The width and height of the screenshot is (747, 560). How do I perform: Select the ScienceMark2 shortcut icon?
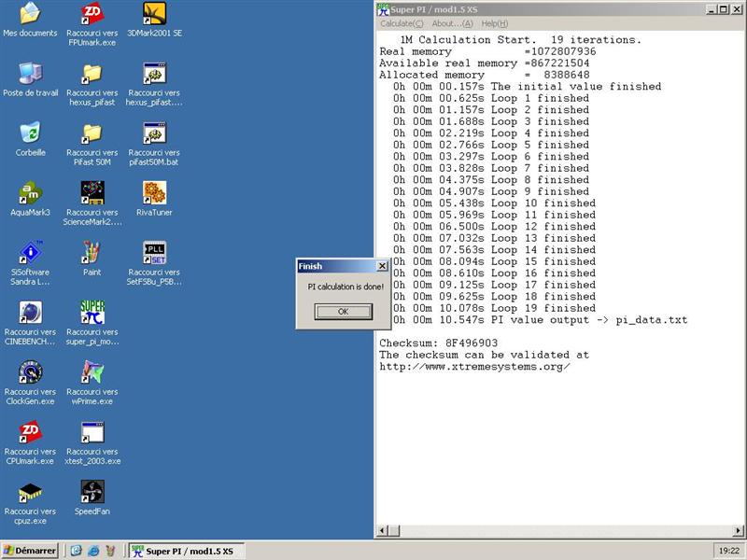pos(92,193)
